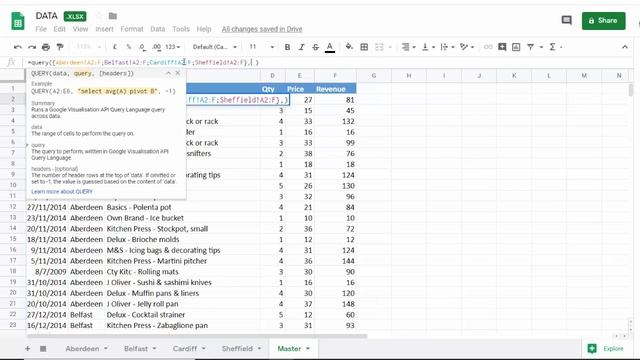Format as percent icon
640x360 pixels.
[x=129, y=47]
